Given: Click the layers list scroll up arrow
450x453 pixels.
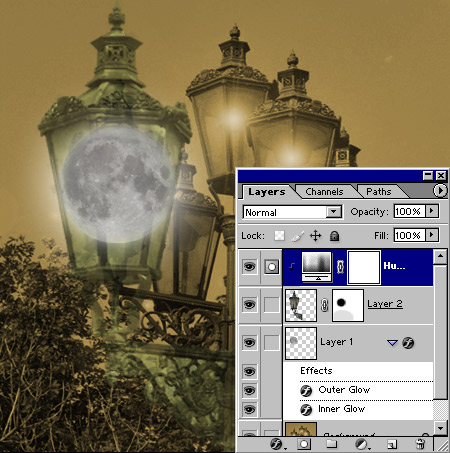Looking at the screenshot, I should click(440, 256).
